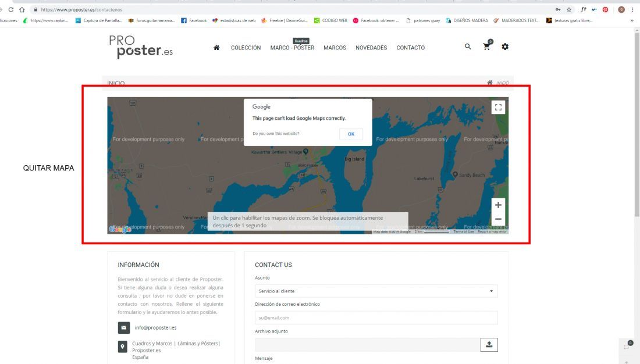Click the Archivo adjunto file field

point(368,345)
